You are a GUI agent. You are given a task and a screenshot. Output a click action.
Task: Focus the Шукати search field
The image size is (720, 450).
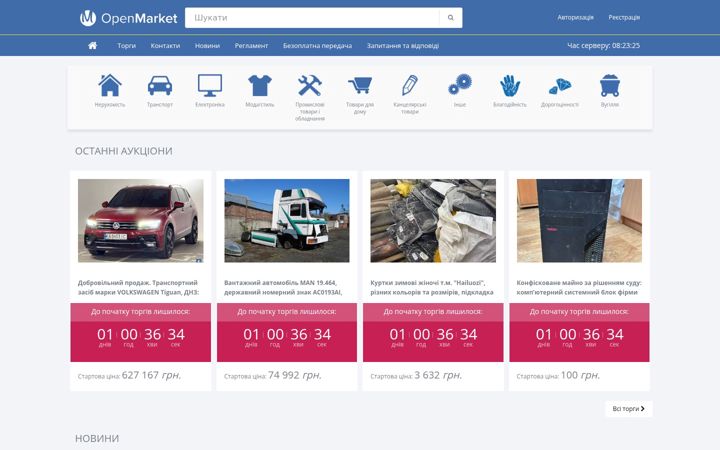(312, 18)
